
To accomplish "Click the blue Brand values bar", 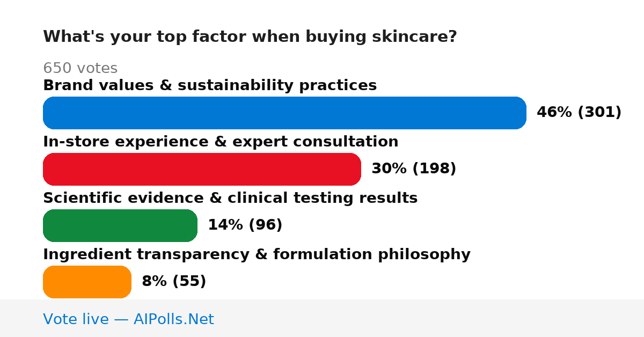I will click(x=284, y=113).
